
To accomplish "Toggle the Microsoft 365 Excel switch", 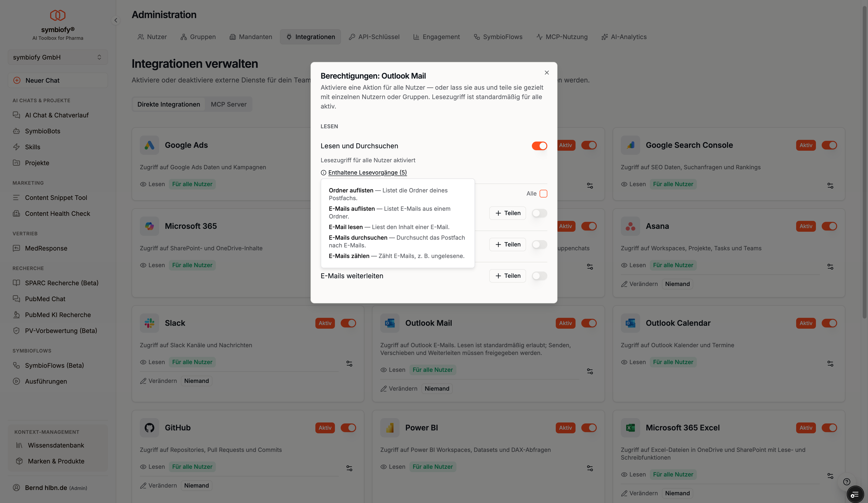I will (x=829, y=428).
